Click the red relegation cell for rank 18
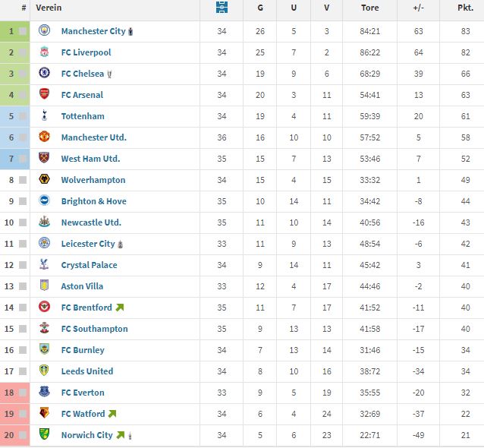The width and height of the screenshot is (484, 448). tap(15, 393)
